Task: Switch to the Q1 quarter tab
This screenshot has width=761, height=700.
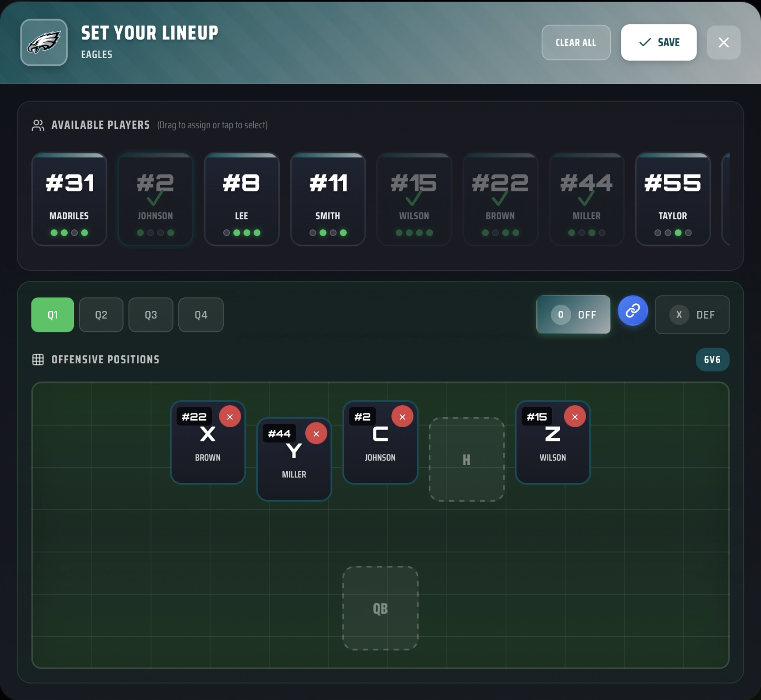Action: pos(52,315)
